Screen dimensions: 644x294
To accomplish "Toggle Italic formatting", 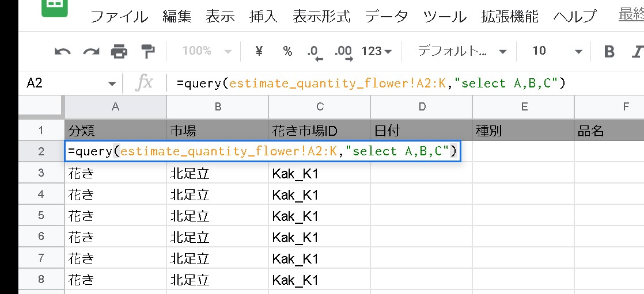I will (x=638, y=51).
